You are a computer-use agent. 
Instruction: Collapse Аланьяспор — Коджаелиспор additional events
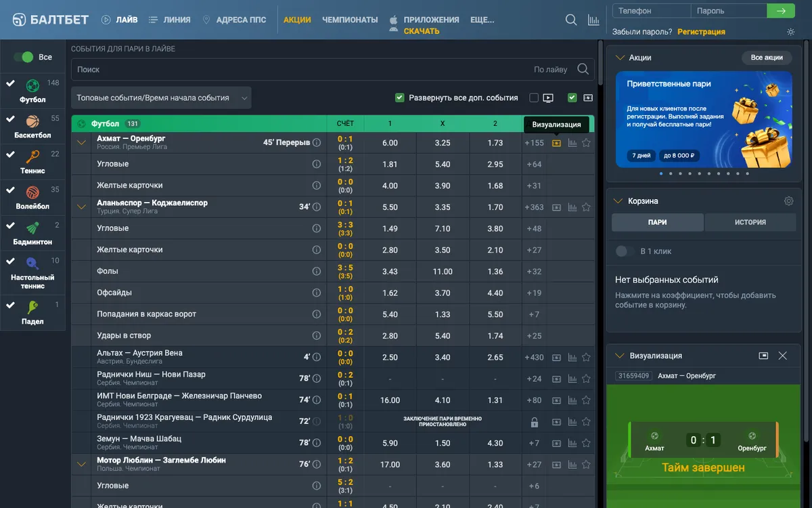point(82,207)
